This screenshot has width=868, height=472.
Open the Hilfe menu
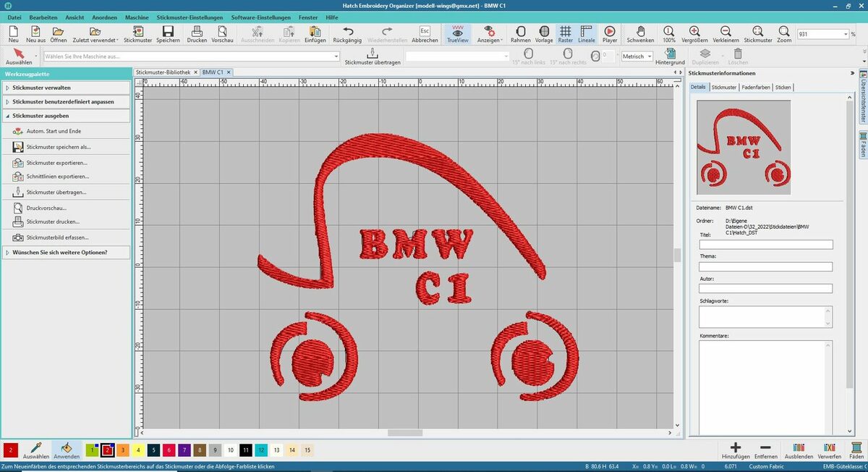[x=331, y=17]
